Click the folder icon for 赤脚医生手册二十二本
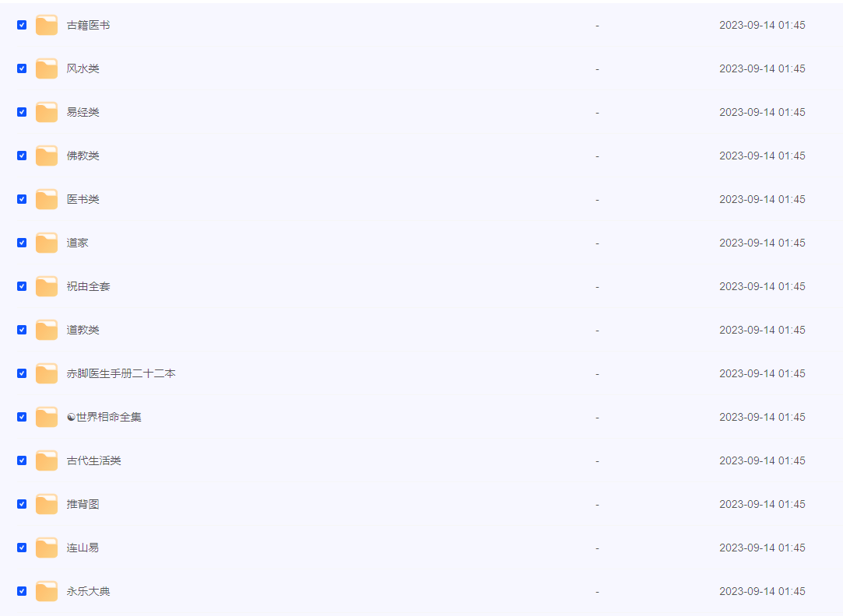The width and height of the screenshot is (843, 616). pyautogui.click(x=47, y=373)
